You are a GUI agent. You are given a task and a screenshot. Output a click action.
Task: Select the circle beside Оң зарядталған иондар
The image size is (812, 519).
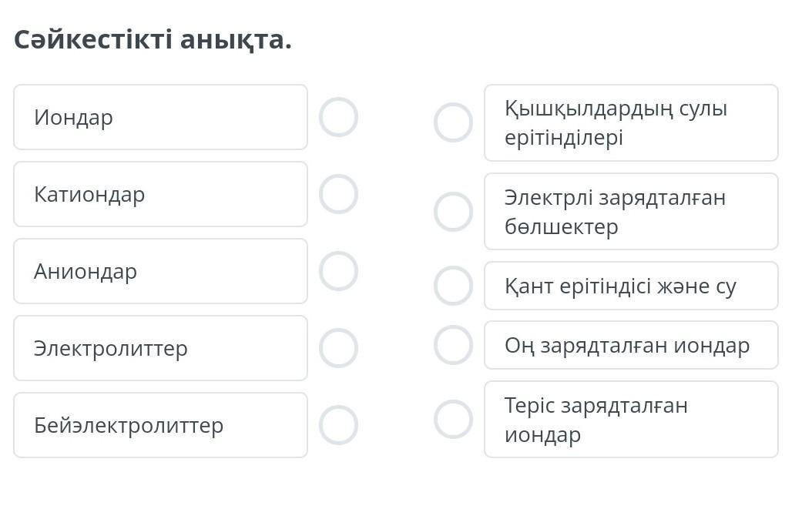[453, 345]
